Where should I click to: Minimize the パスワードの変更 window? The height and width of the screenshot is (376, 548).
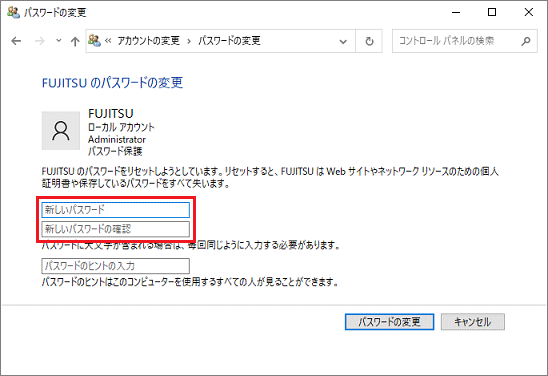(456, 12)
